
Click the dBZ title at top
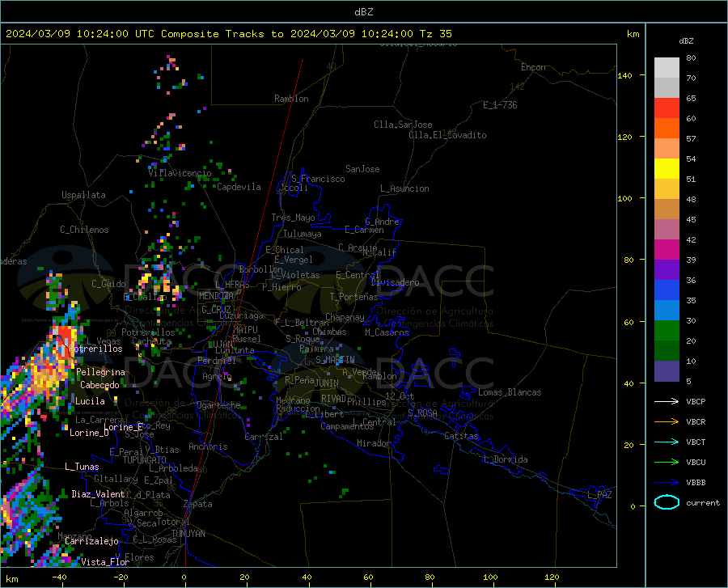(363, 12)
